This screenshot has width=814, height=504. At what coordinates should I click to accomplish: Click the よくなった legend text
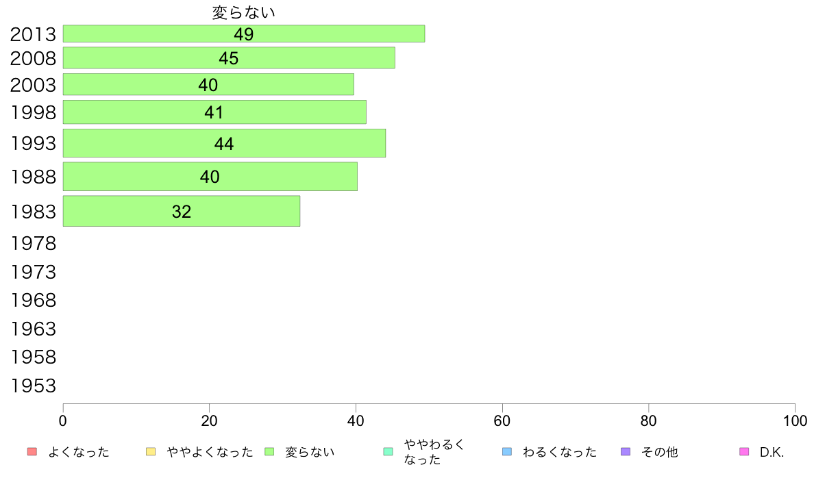78,452
